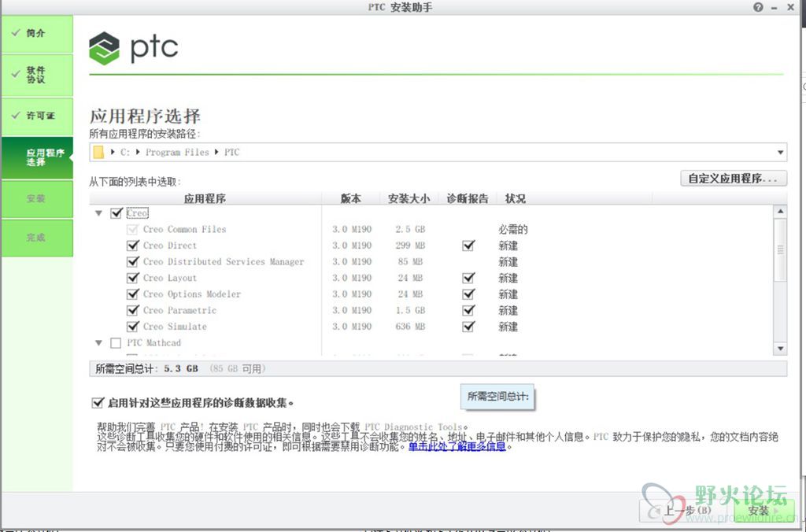This screenshot has width=806, height=532.
Task: Disable diagnostic report for Creo Layout
Action: [468, 278]
